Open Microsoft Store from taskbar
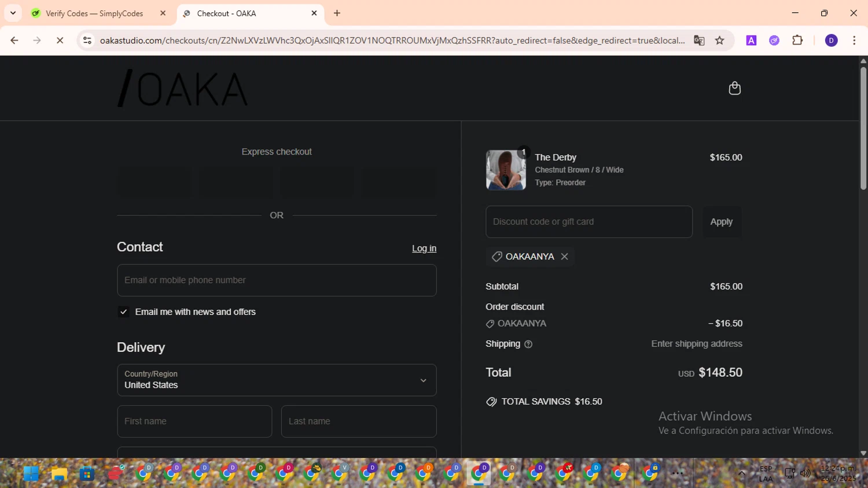Image resolution: width=868 pixels, height=488 pixels. coord(87,474)
